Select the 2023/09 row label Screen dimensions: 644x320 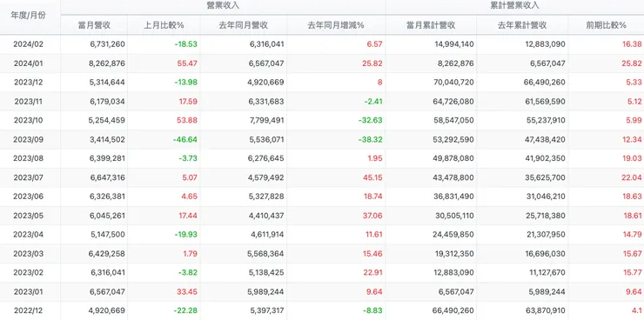[x=29, y=139]
